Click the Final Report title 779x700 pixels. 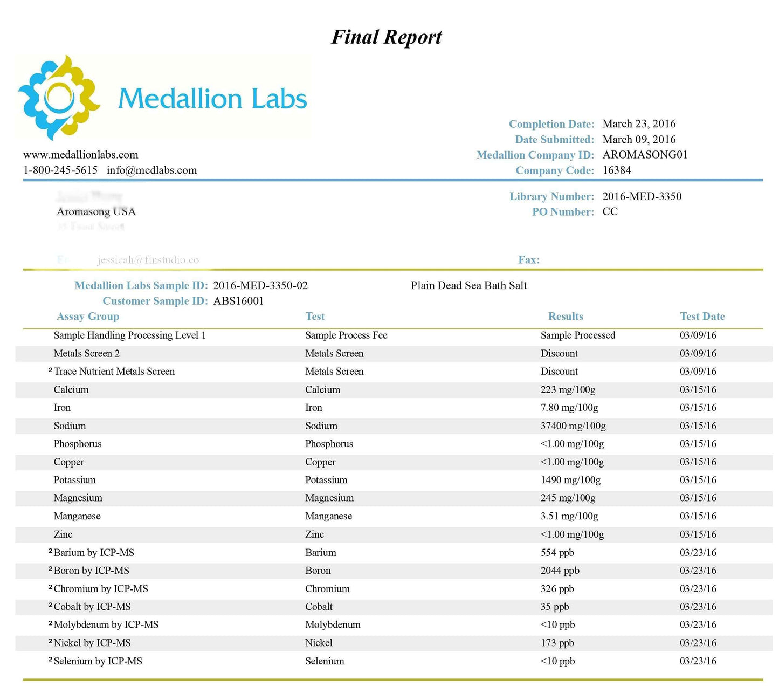(386, 37)
